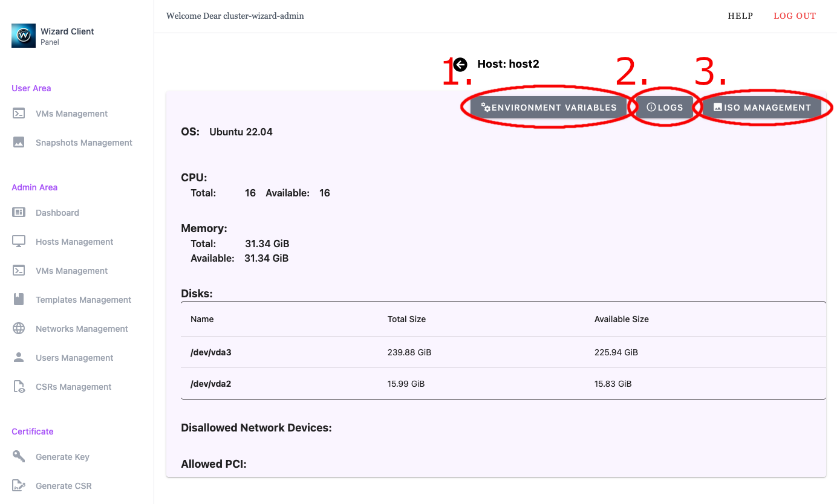Click the key icon for Generate Key
837x504 pixels.
(x=19, y=457)
